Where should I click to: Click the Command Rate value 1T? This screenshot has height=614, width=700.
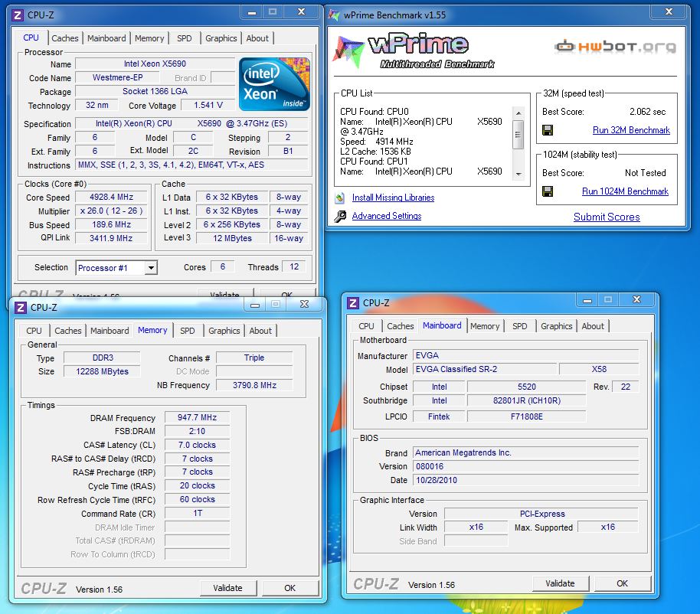(198, 513)
